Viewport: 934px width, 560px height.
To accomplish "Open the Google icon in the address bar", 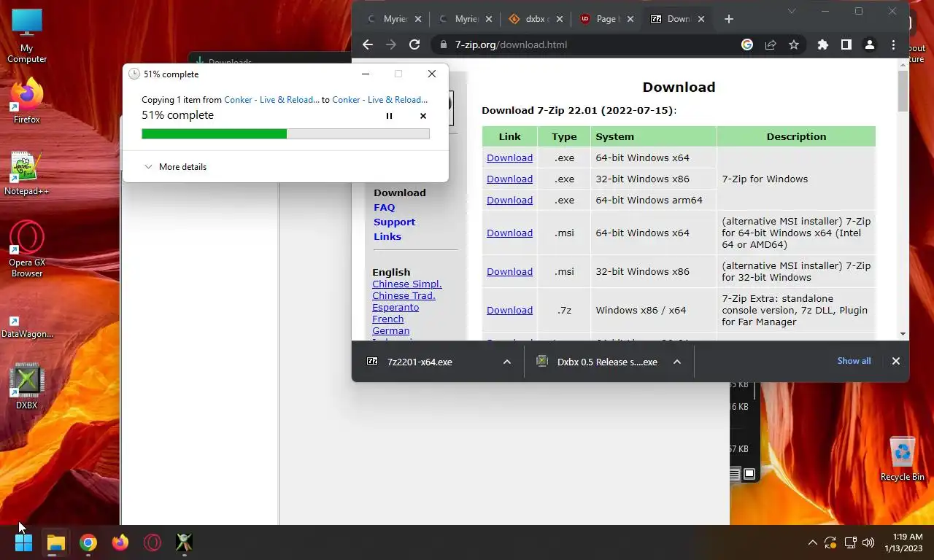I will (747, 44).
